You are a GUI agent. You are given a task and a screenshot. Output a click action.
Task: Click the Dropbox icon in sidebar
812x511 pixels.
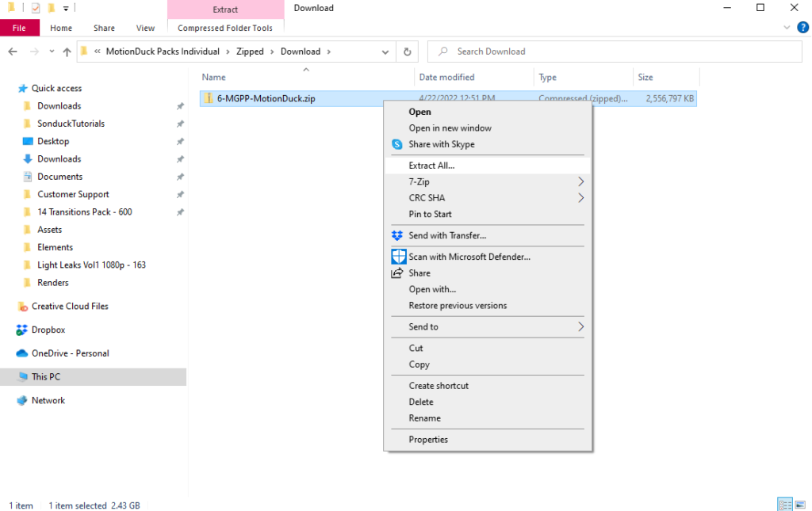pyautogui.click(x=22, y=330)
